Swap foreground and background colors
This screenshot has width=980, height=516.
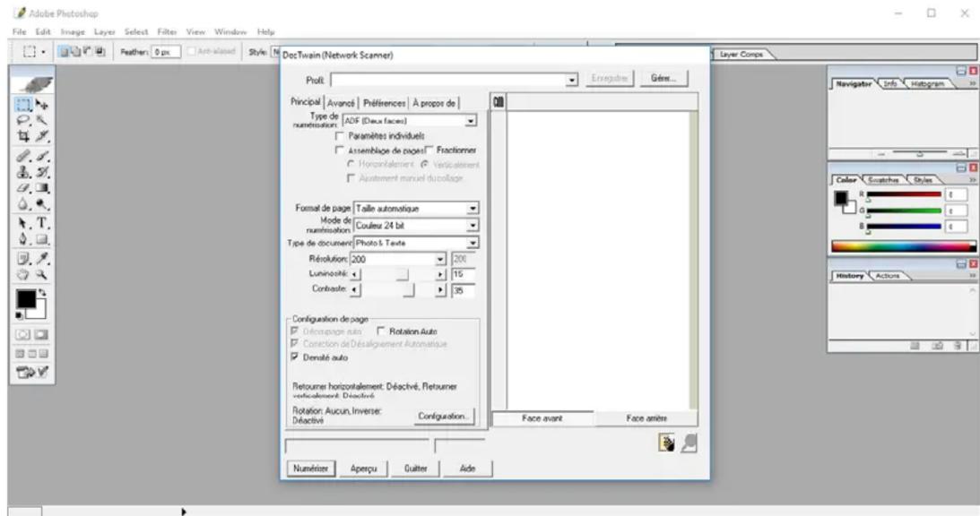click(42, 292)
